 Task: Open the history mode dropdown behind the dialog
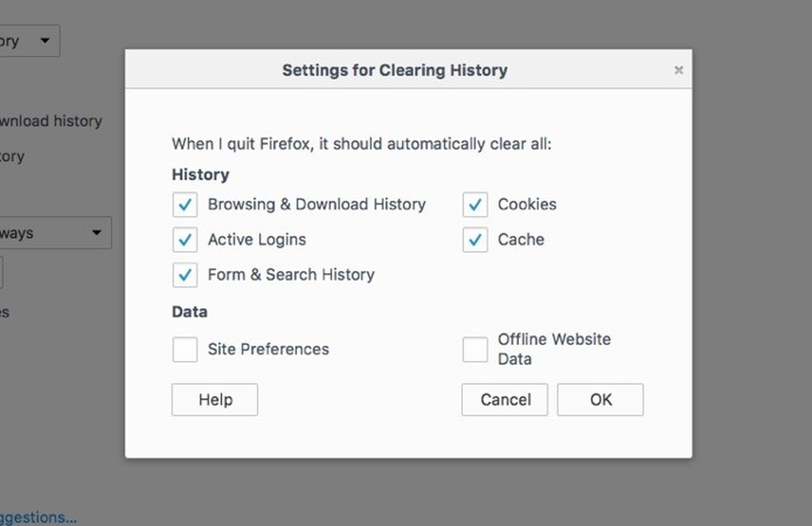29,40
